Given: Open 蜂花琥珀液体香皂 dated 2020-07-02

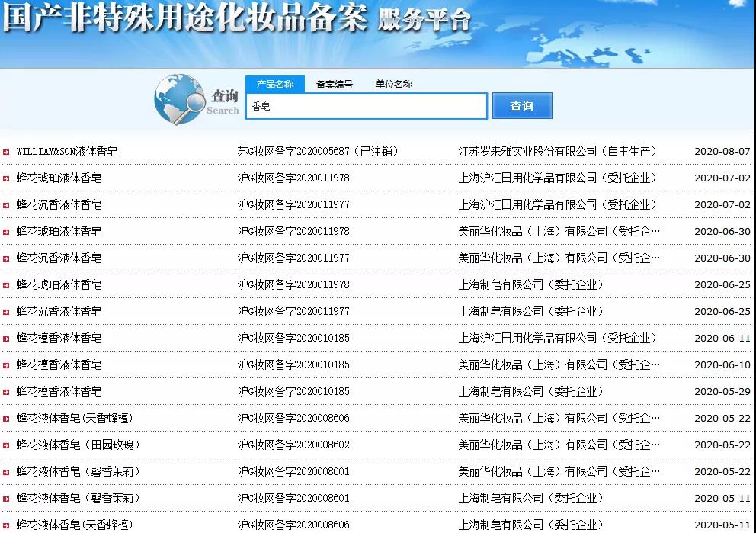Looking at the screenshot, I should 59,178.
